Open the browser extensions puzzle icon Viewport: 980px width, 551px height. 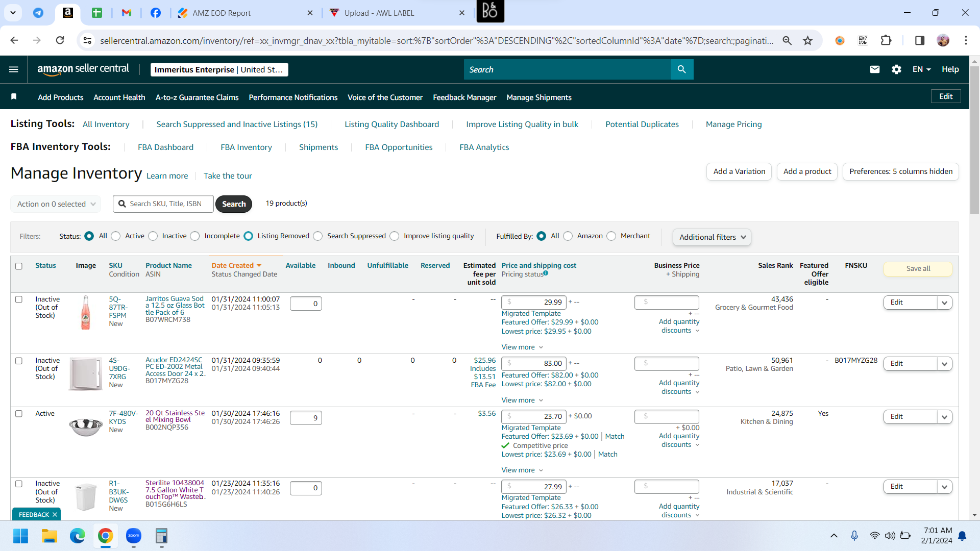pyautogui.click(x=886, y=40)
